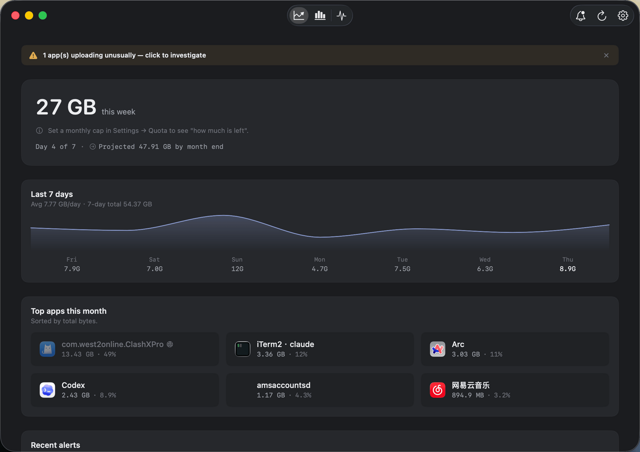
Task: Click the projected usage clock icon
Action: (93, 147)
